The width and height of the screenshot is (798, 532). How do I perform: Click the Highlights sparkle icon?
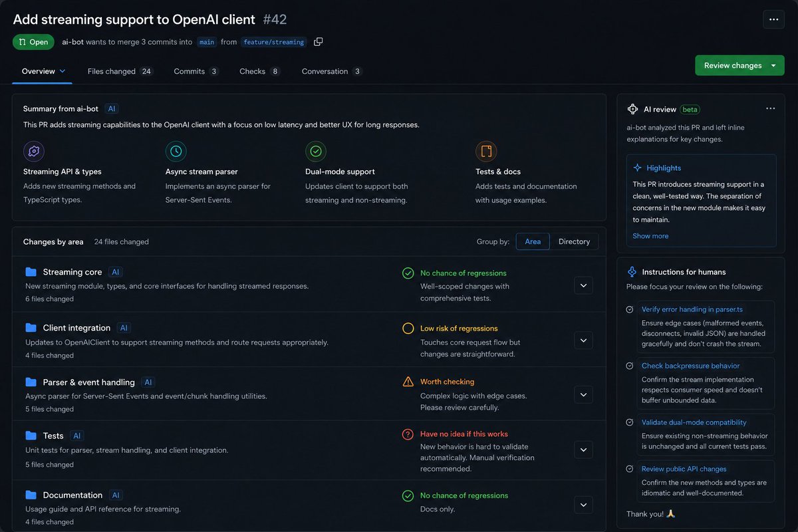(638, 168)
